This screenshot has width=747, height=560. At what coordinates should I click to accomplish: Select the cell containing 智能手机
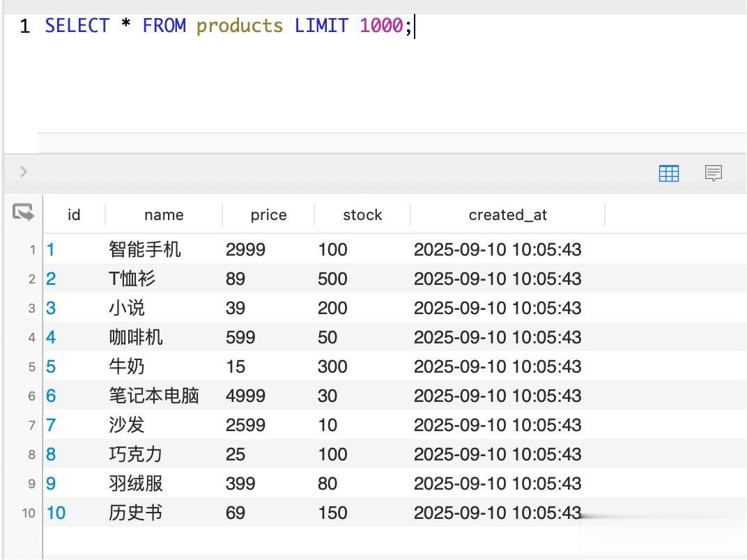point(145,250)
